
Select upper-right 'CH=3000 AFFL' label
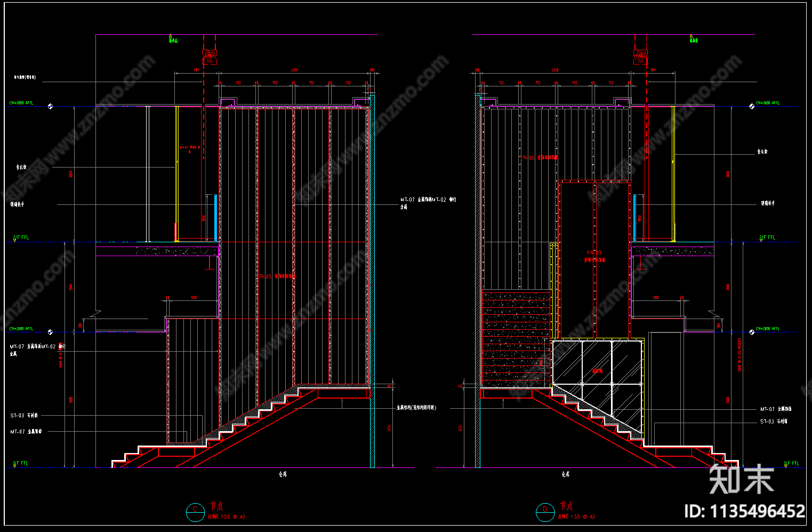[768, 103]
